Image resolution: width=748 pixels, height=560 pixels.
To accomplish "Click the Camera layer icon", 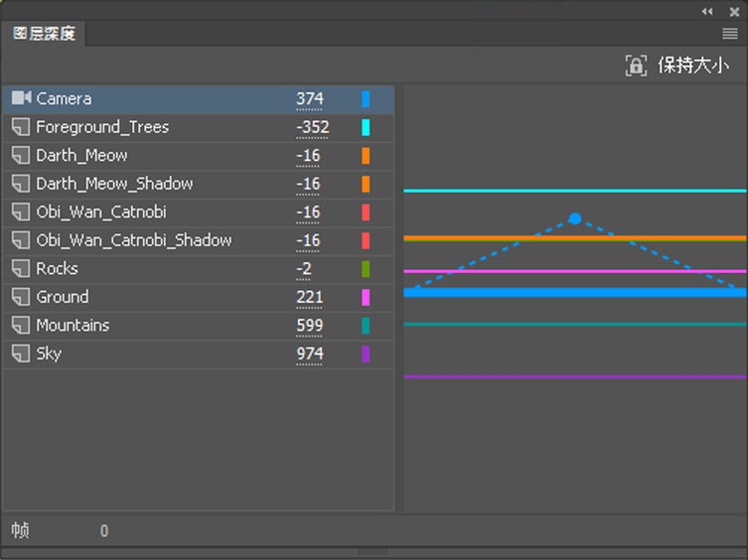I will click(22, 98).
